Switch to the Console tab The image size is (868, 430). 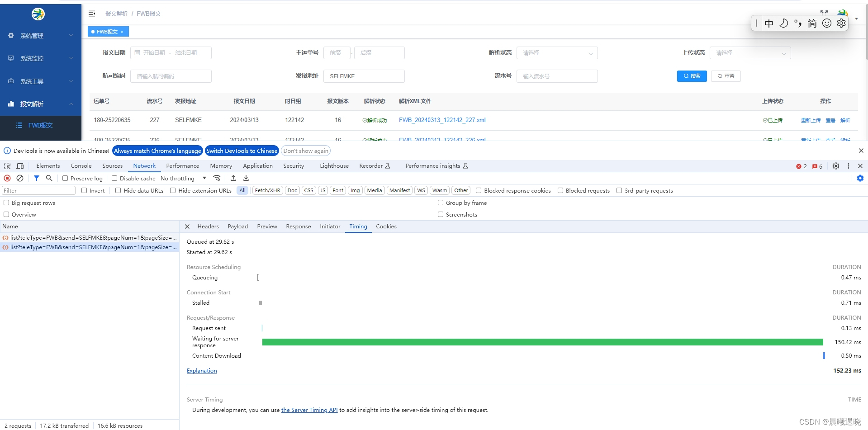click(x=81, y=166)
